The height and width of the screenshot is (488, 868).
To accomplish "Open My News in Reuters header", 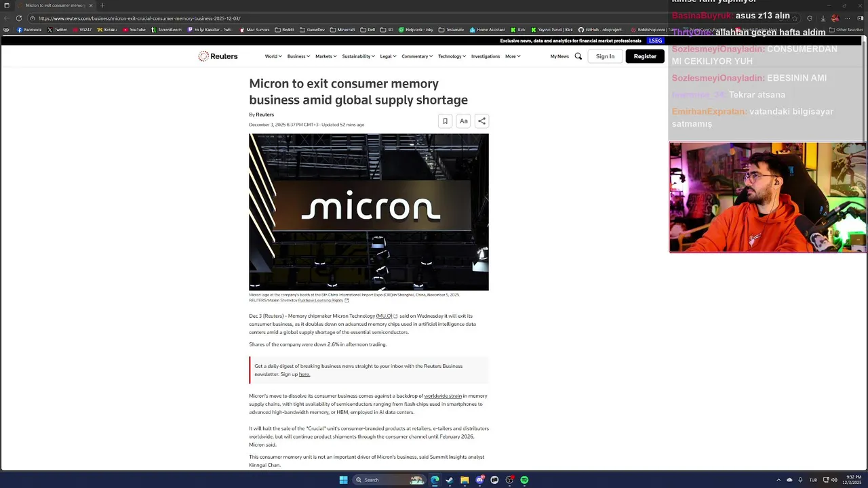I will (559, 56).
